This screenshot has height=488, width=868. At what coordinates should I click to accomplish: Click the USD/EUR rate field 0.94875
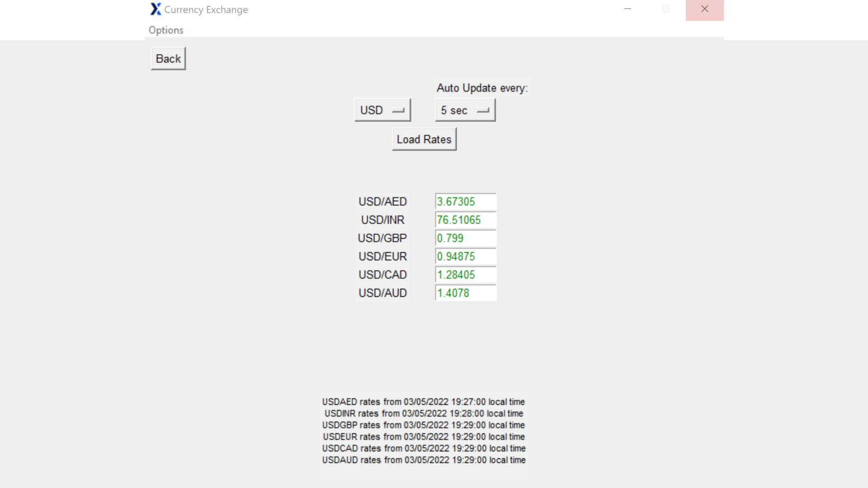466,257
